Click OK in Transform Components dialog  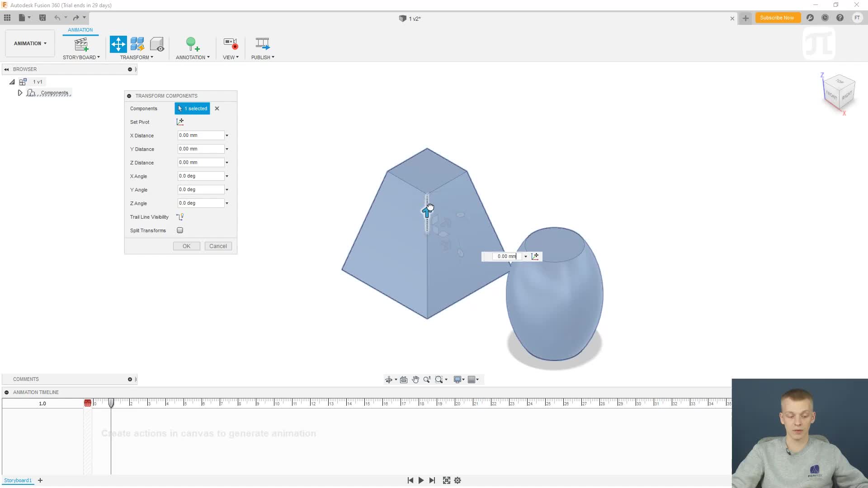186,246
